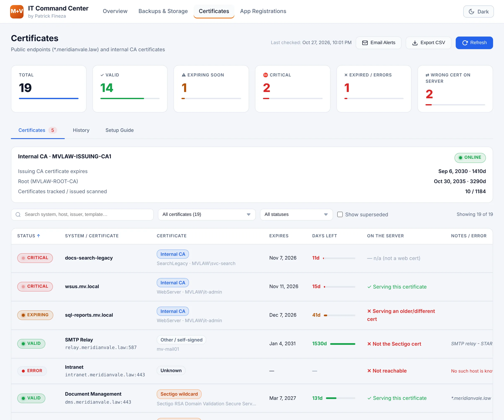Click the EXPIRING badge for sql-reports.mv.local
The image size is (504, 420).
(35, 315)
